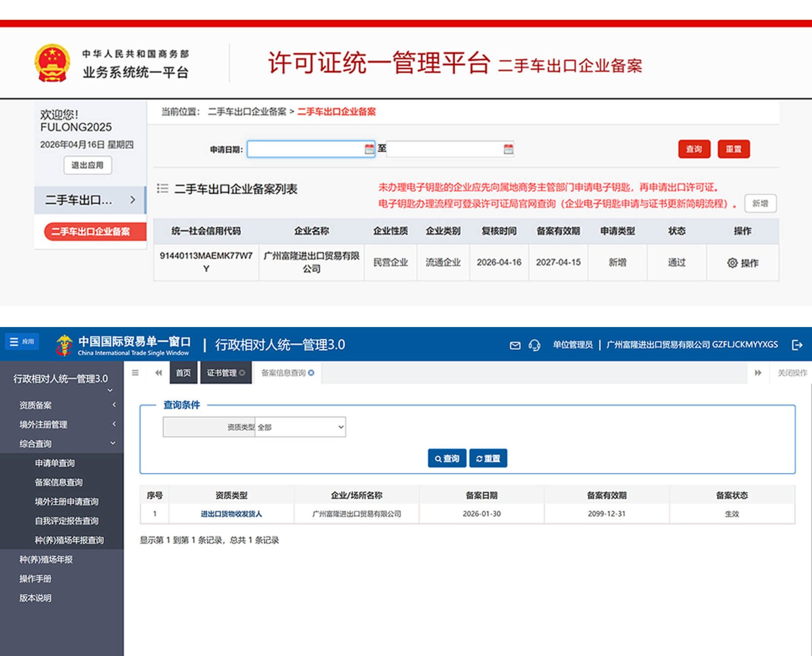
Task: Click the 流通企业 cell
Action: 443,262
